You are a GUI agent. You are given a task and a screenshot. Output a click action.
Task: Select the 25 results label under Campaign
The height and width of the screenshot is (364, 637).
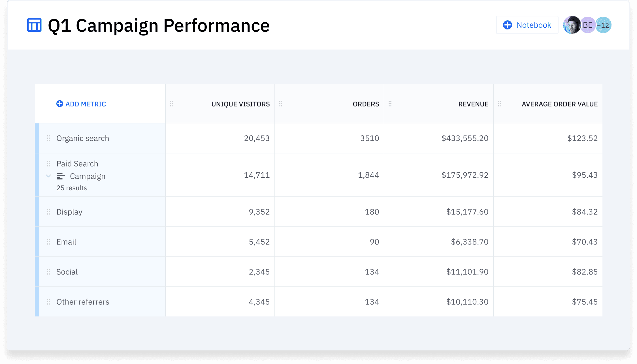click(x=71, y=188)
